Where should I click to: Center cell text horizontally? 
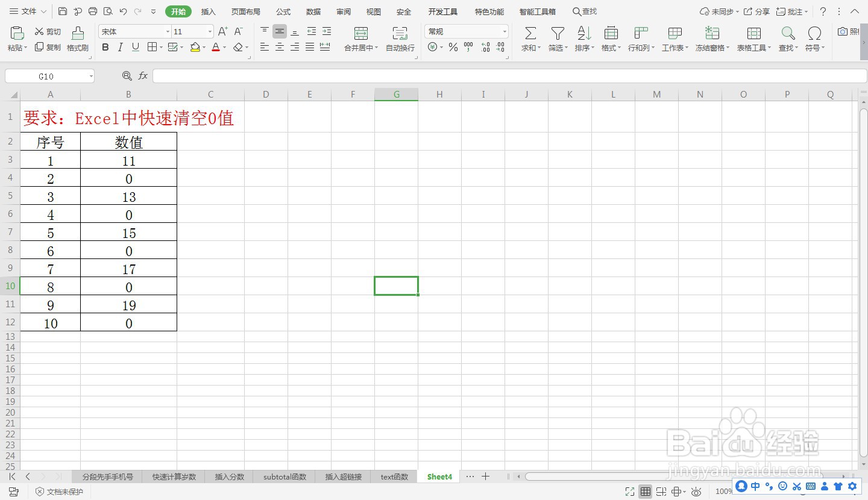280,47
